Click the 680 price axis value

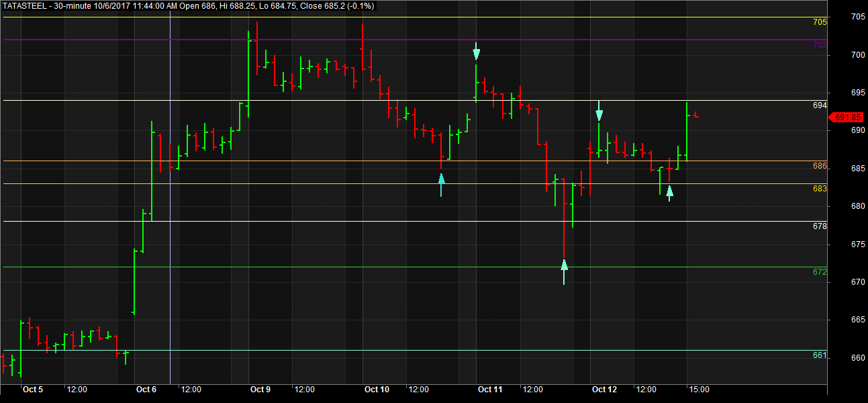tap(858, 206)
